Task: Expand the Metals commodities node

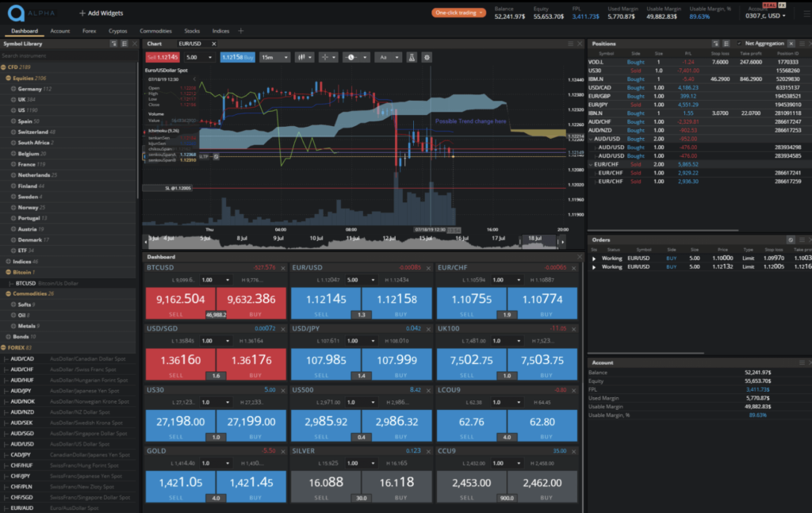Action: (13, 326)
